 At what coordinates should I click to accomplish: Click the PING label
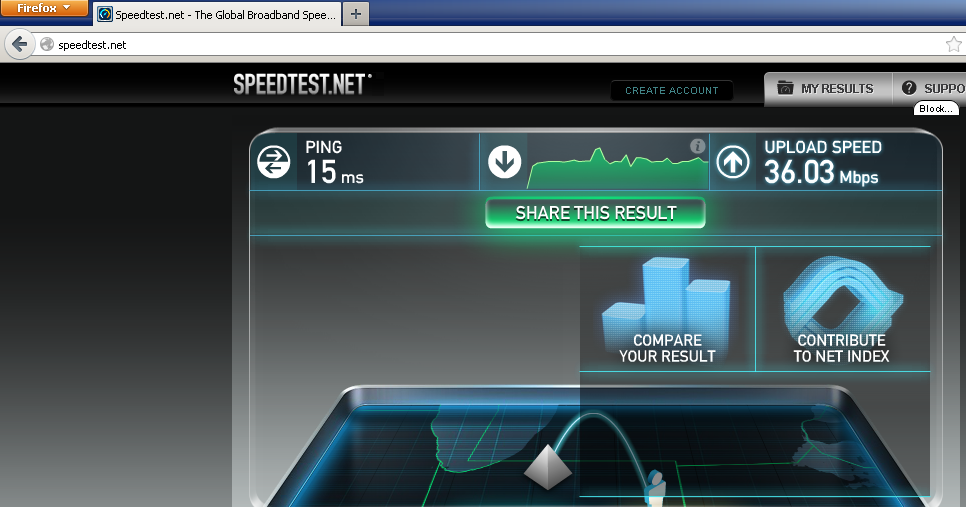pyautogui.click(x=323, y=147)
